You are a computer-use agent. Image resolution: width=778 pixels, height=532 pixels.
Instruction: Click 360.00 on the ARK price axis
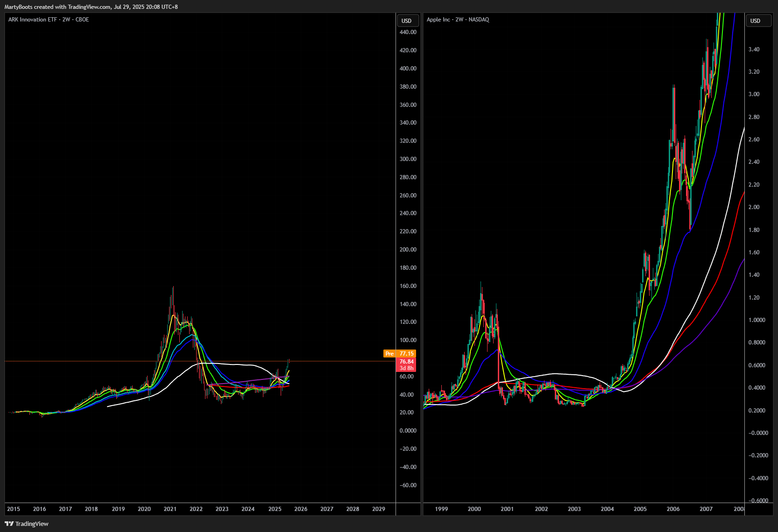(408, 105)
